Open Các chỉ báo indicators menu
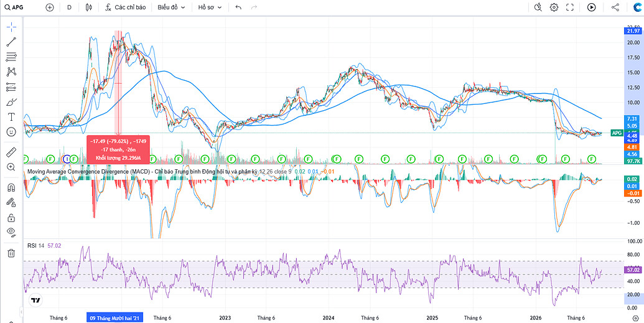 coord(128,7)
